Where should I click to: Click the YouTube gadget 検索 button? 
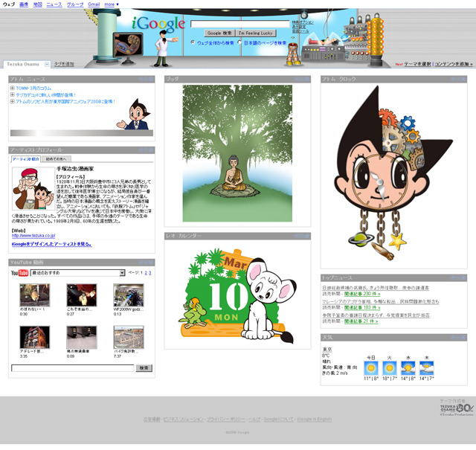tap(144, 368)
